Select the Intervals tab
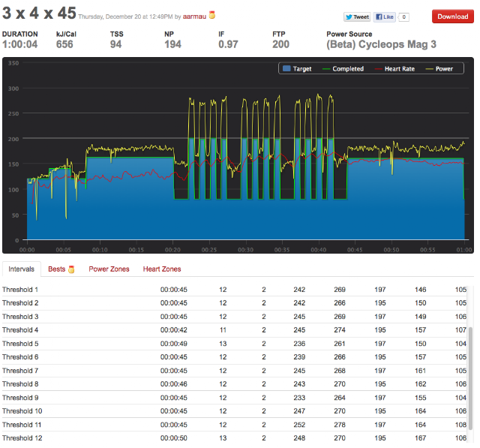Image resolution: width=480 pixels, height=448 pixels. tap(22, 269)
